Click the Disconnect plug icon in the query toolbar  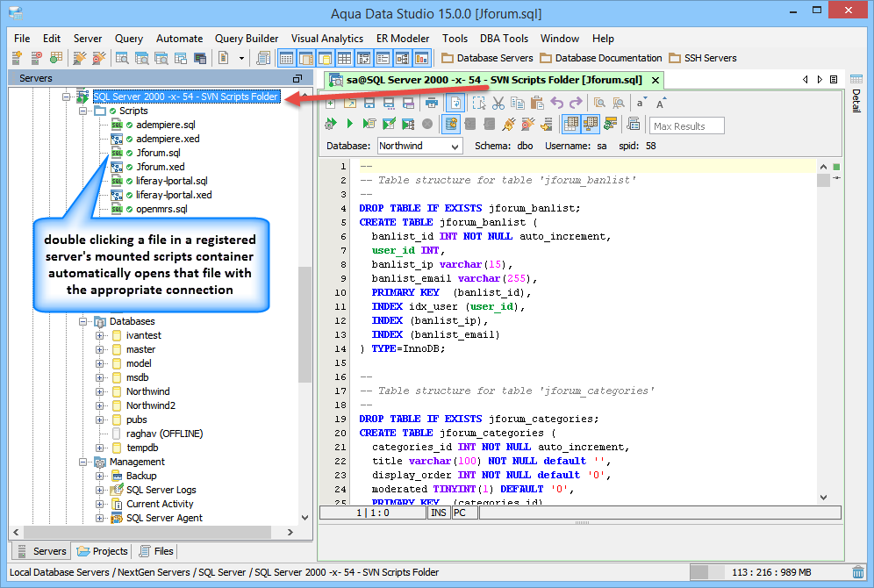(x=527, y=125)
